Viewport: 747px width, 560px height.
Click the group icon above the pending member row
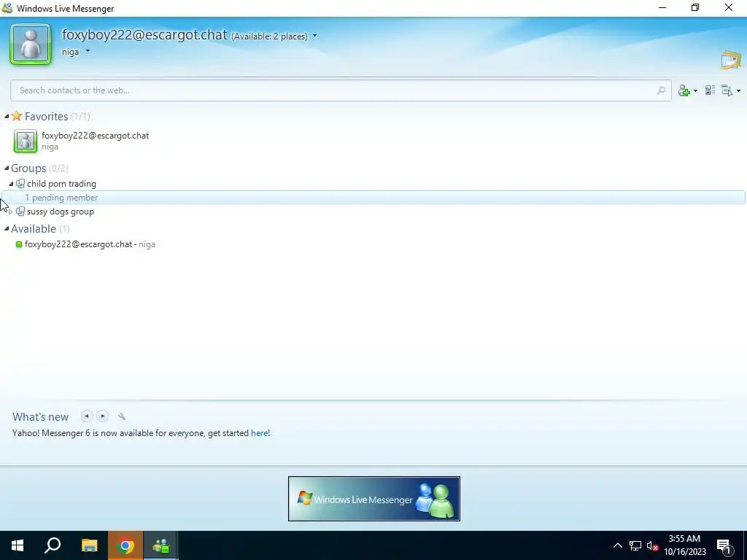(x=20, y=184)
